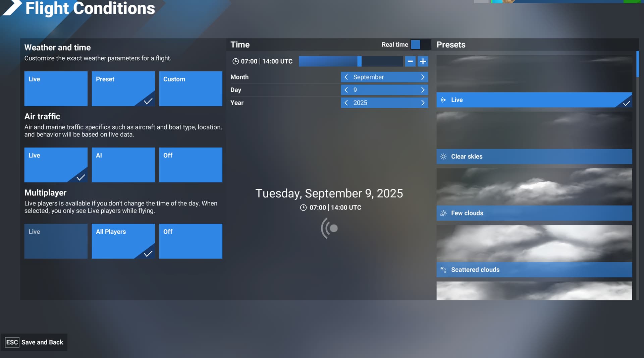Click the 'Presets' panel heading
Image resolution: width=644 pixels, height=358 pixels.
click(451, 45)
